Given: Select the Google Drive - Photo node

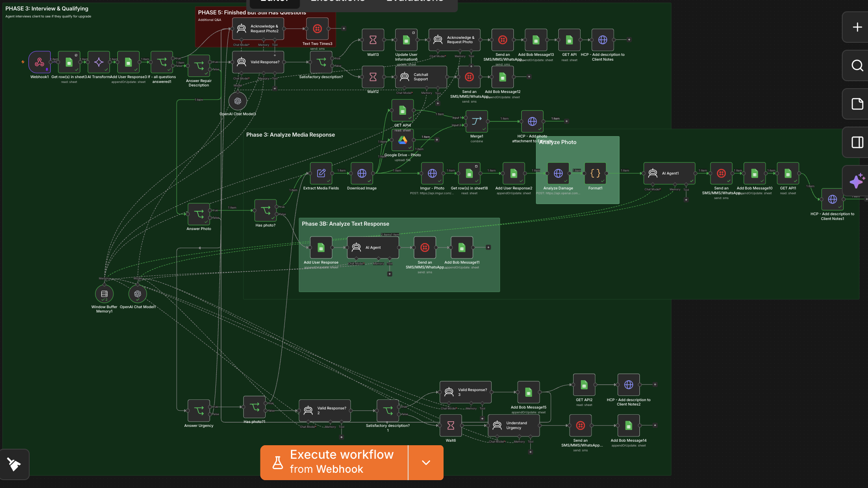Looking at the screenshot, I should pos(403,140).
